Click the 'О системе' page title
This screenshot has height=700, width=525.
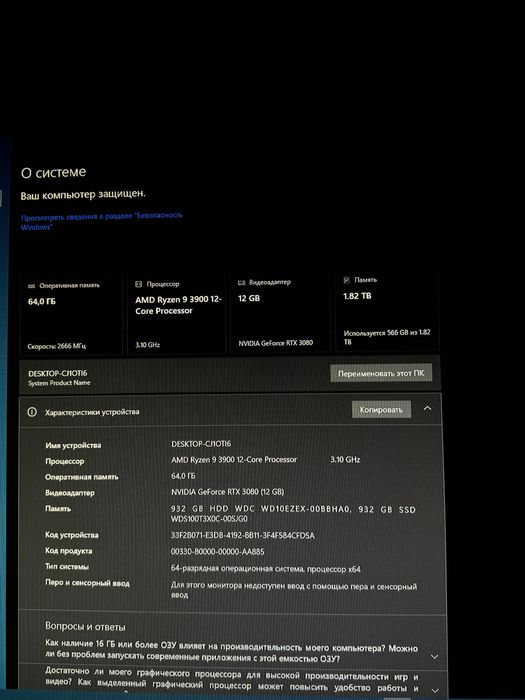(x=53, y=172)
